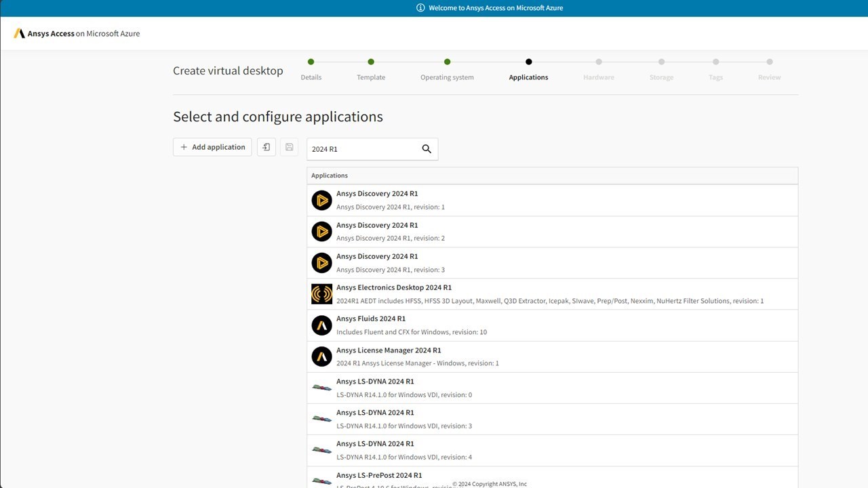Select LS-DYNA R14.1.0 revision 4 description
This screenshot has height=488, width=868.
coord(404,457)
